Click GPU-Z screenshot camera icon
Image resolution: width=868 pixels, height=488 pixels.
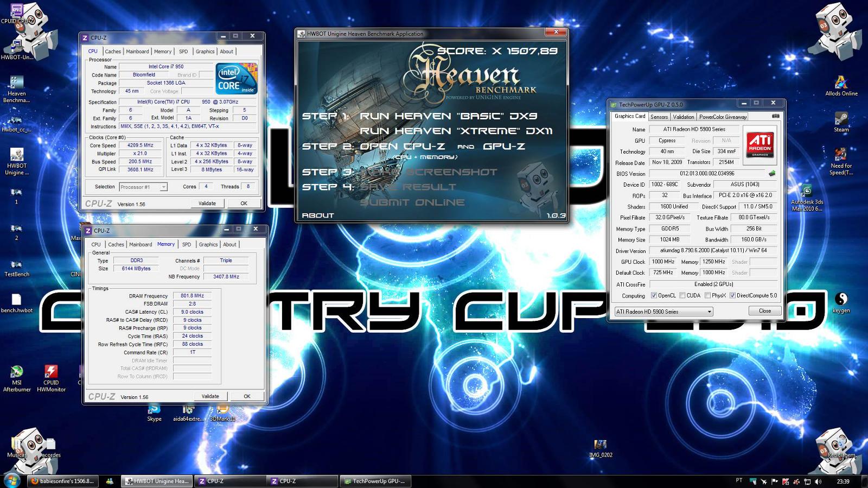(x=775, y=116)
